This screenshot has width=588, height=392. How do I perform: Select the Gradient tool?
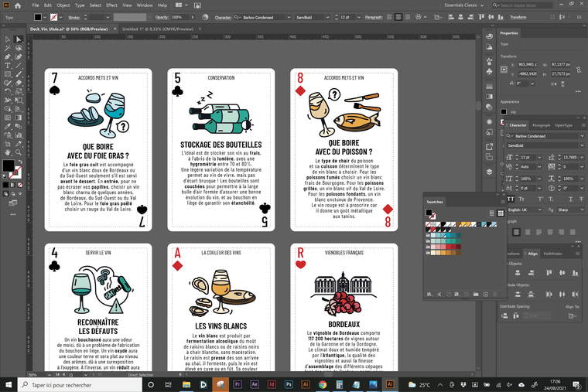click(19, 118)
